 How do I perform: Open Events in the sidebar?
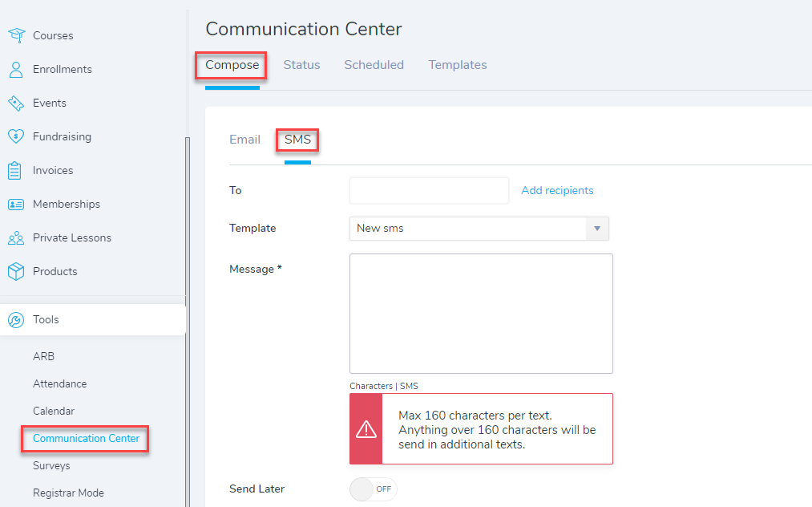[x=49, y=103]
